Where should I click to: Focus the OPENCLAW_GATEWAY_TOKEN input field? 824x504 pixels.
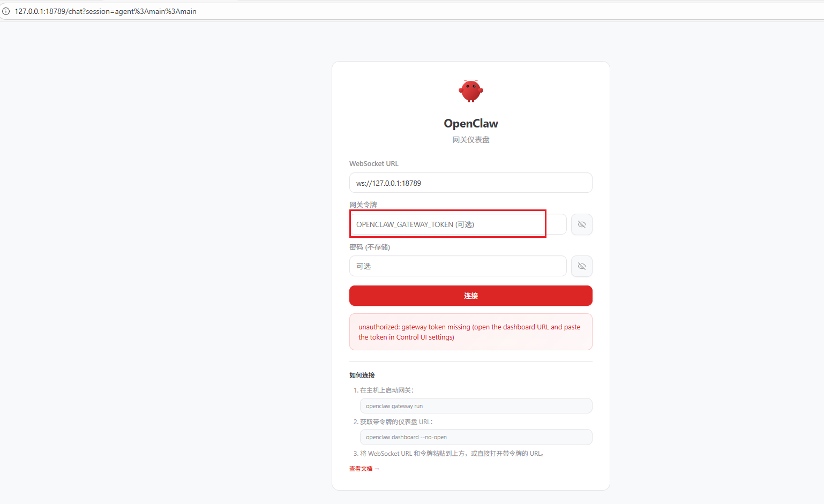[458, 224]
